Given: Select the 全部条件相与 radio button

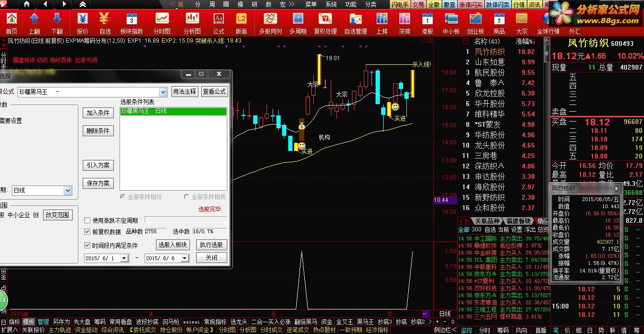Looking at the screenshot, I should 123,197.
